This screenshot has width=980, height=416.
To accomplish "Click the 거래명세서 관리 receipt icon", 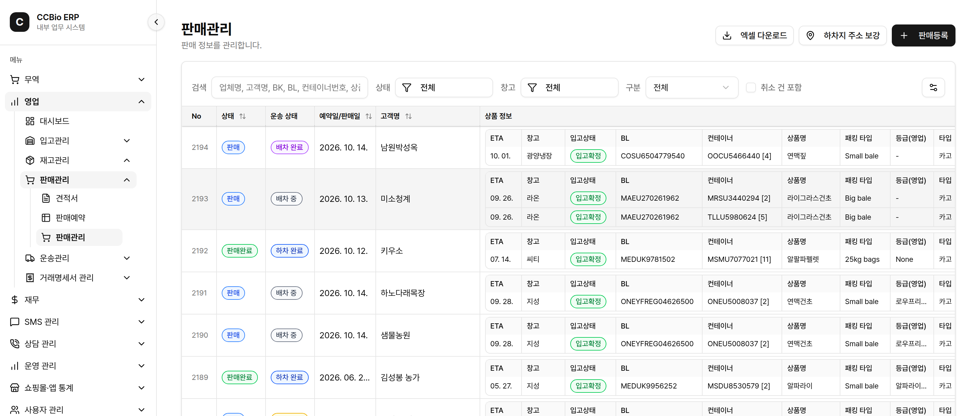I will click(x=30, y=278).
